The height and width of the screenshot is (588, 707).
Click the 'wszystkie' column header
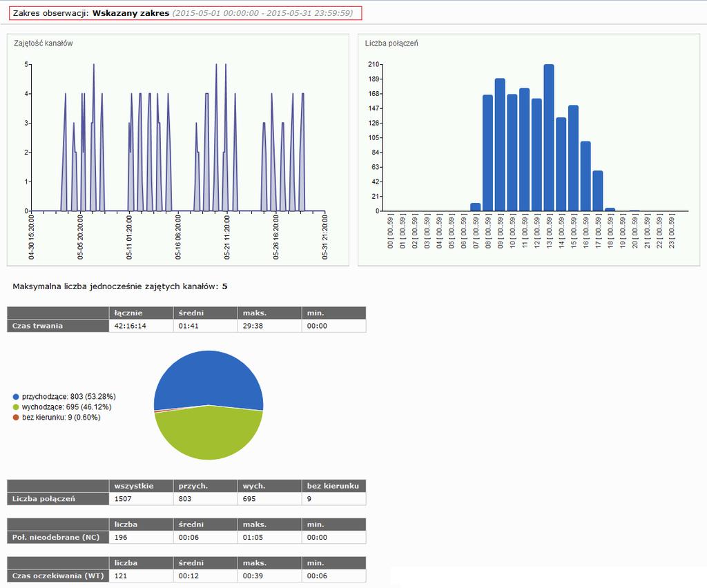(141, 486)
